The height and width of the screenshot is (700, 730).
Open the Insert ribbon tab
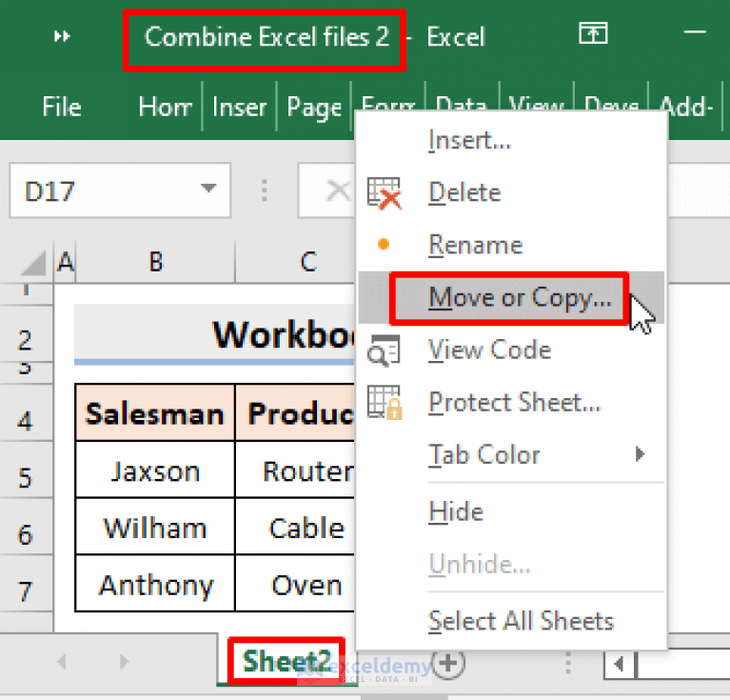click(239, 107)
